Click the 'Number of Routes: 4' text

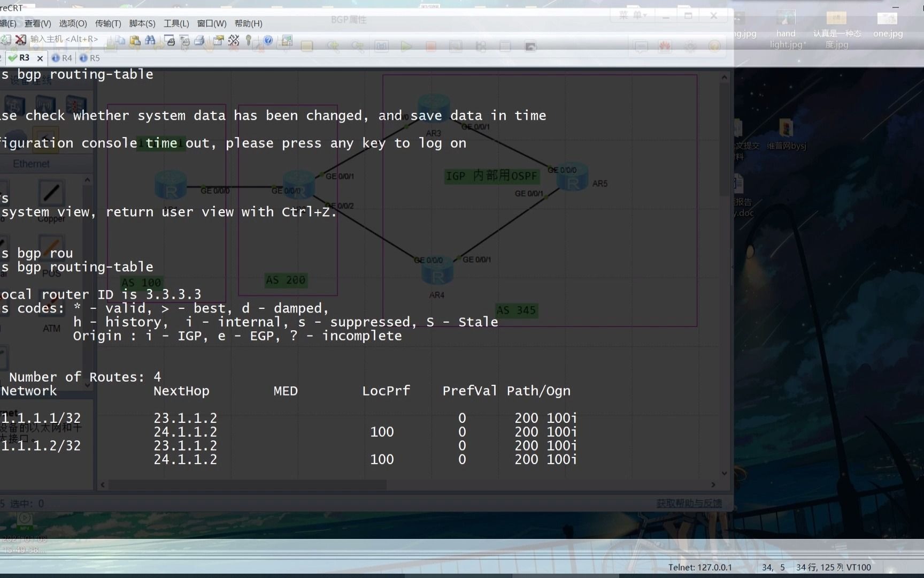[x=85, y=377]
